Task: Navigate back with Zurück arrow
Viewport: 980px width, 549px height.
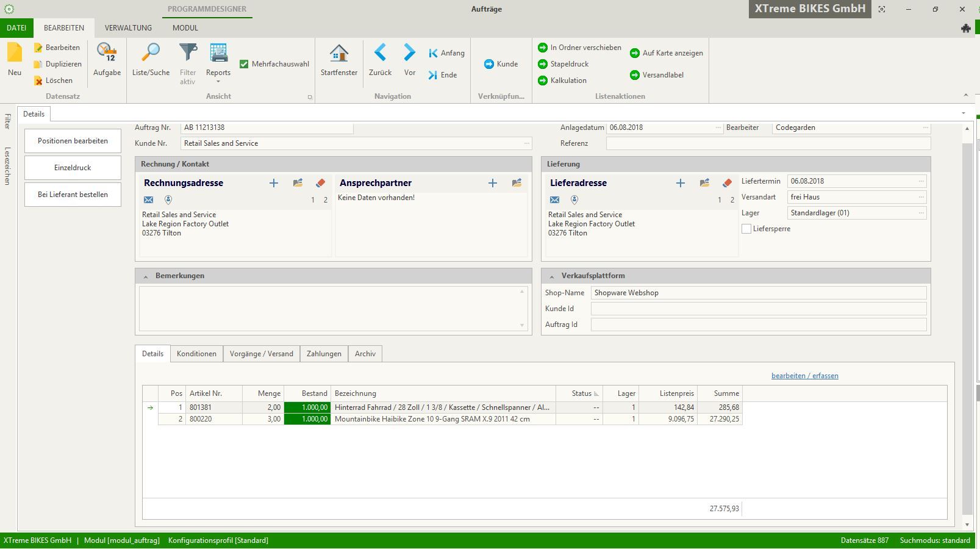Action: (380, 54)
